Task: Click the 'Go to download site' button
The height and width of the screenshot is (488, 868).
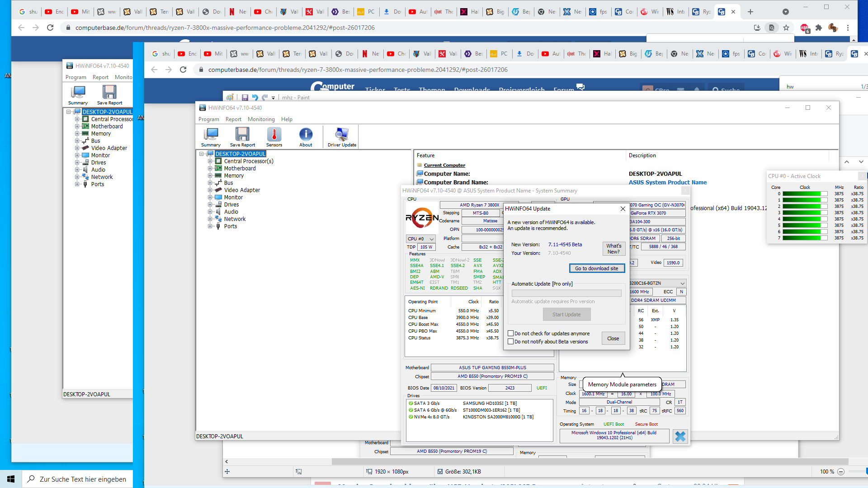Action: pyautogui.click(x=596, y=268)
